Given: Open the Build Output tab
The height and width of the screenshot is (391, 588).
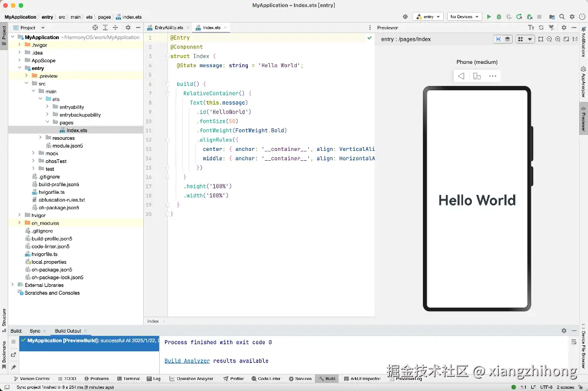Looking at the screenshot, I should point(68,331).
